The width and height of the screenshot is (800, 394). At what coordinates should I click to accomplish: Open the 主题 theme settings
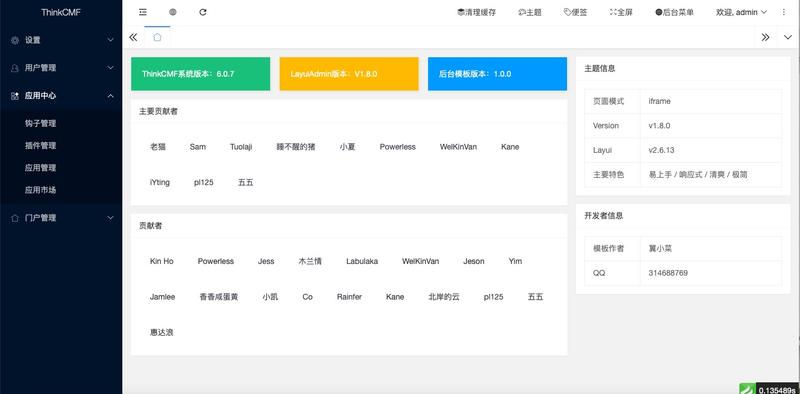point(530,12)
